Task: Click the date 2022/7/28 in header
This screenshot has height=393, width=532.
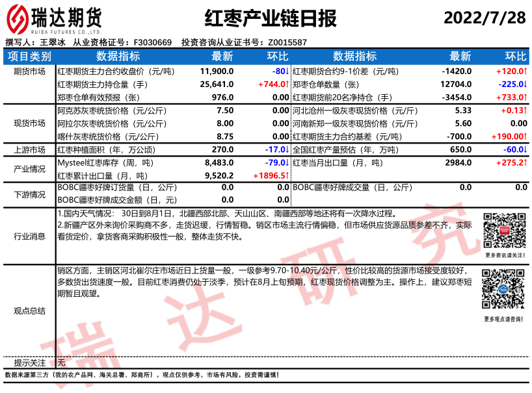Action: (485, 18)
